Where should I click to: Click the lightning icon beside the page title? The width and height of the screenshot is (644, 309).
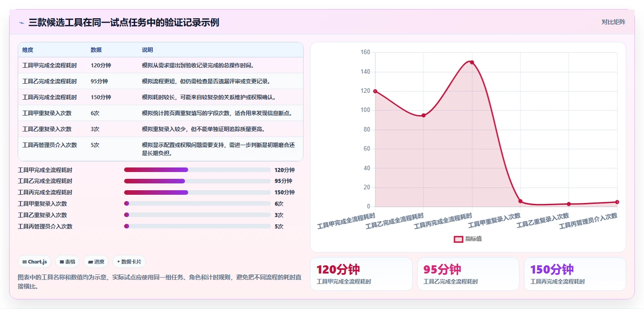pos(22,23)
